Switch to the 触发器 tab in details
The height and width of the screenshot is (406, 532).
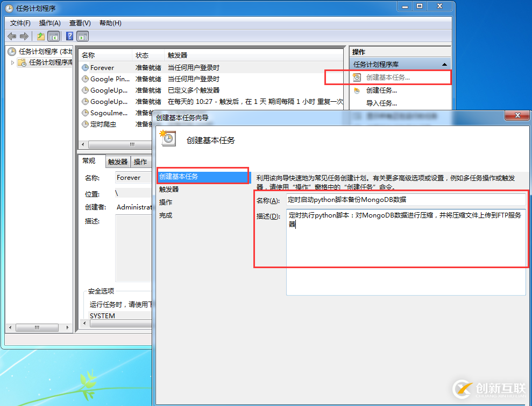118,162
